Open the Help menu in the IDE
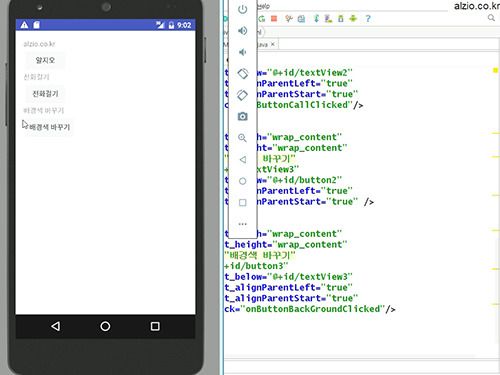Image resolution: width=500 pixels, height=375 pixels. click(x=263, y=6)
